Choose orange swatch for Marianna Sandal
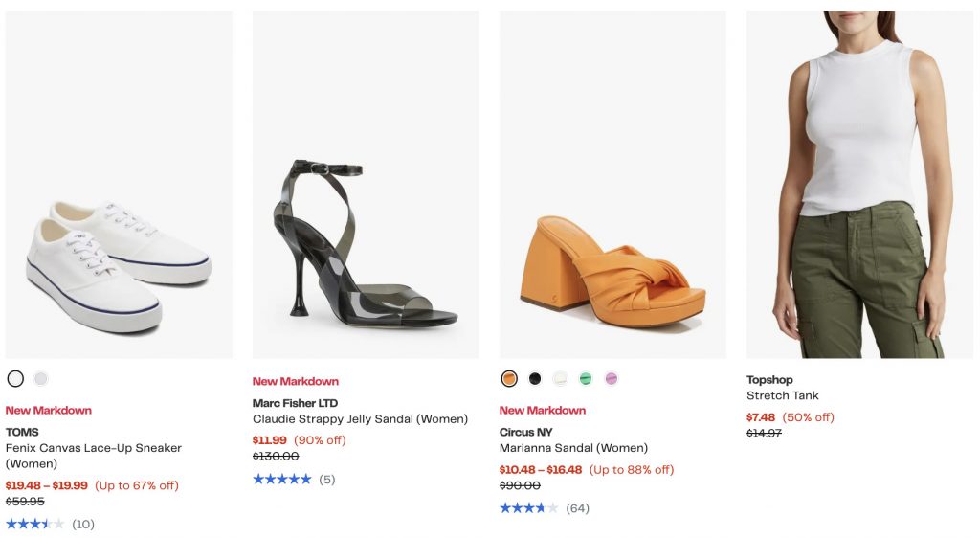Screen dimensions: 980x538 pyautogui.click(x=509, y=378)
